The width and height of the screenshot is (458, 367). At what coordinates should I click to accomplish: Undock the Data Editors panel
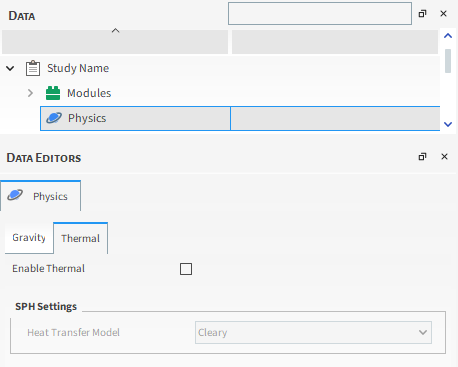click(x=422, y=157)
